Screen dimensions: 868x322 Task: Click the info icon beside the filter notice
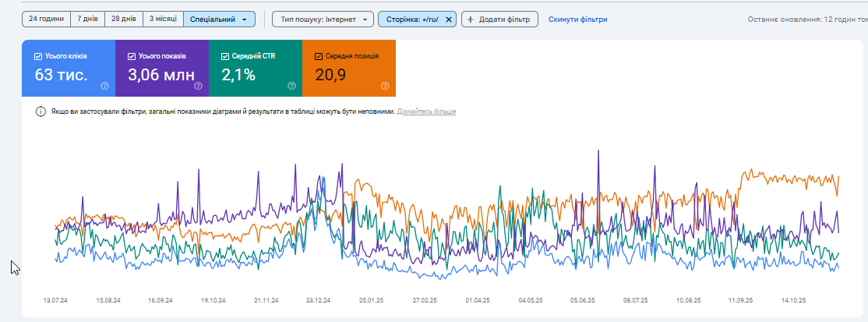click(x=41, y=111)
